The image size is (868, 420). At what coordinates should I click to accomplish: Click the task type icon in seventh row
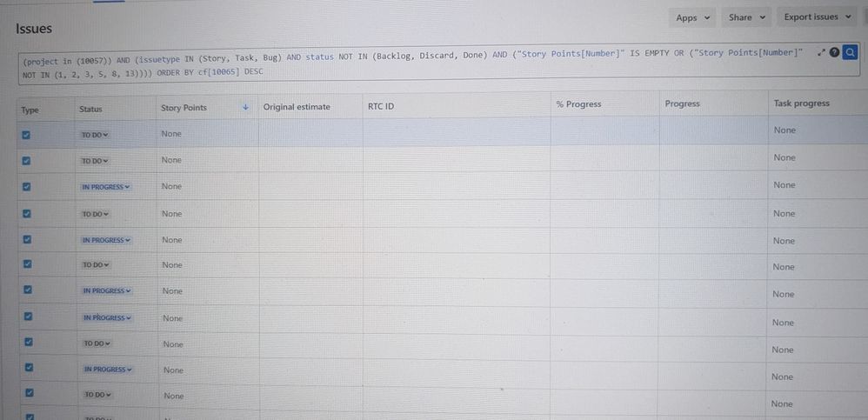point(28,290)
